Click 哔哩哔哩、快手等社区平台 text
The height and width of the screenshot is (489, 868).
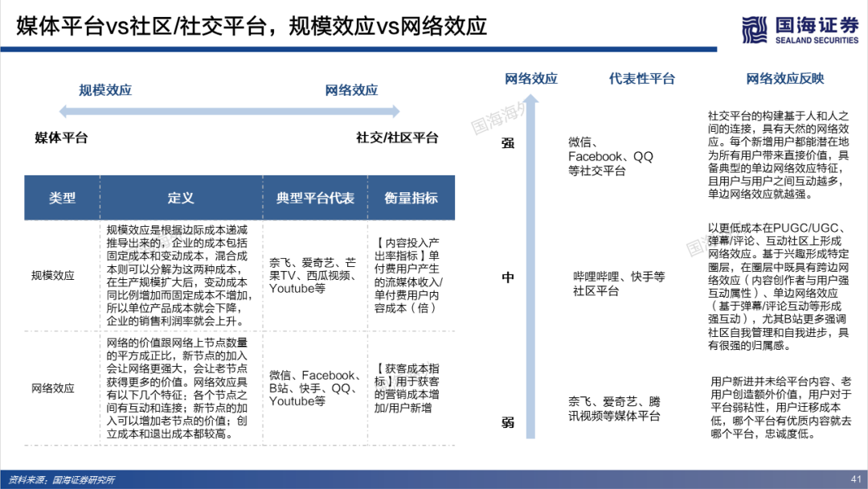pyautogui.click(x=619, y=284)
